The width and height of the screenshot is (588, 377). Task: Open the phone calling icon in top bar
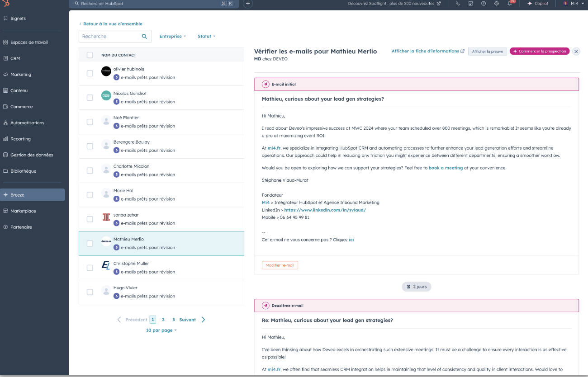point(458,4)
